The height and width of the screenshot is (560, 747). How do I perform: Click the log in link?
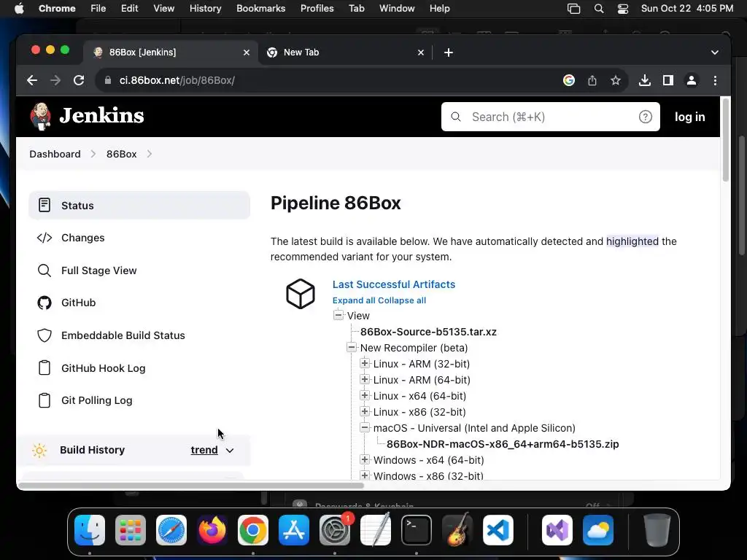[690, 117]
